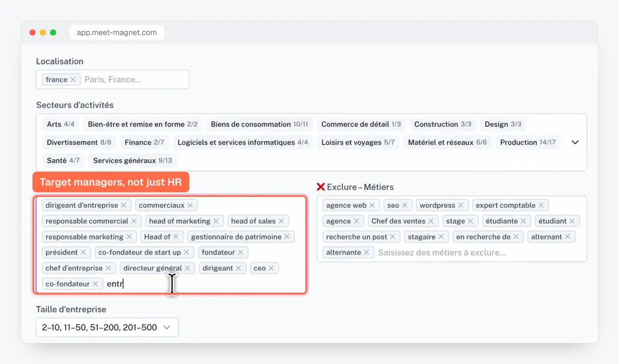Select the Logiciels et services informatiques sector
The image size is (619, 364).
tap(243, 142)
